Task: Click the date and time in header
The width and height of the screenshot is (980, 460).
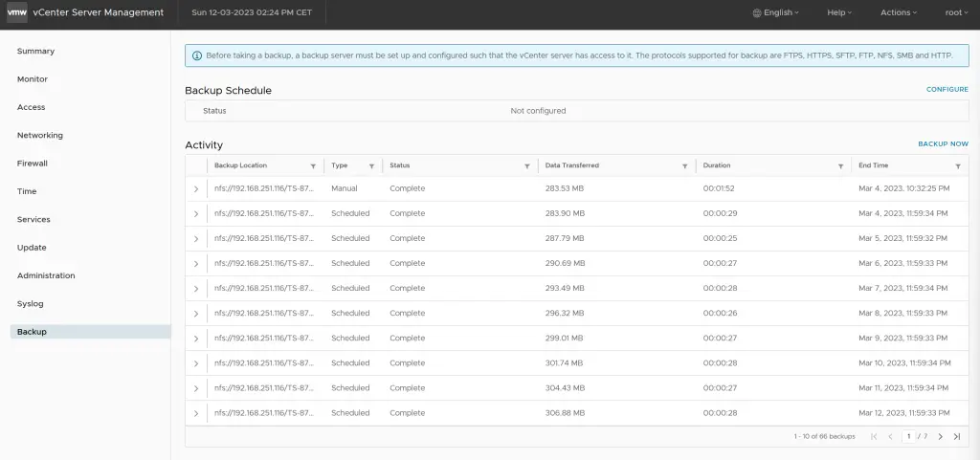Action: pyautogui.click(x=252, y=12)
